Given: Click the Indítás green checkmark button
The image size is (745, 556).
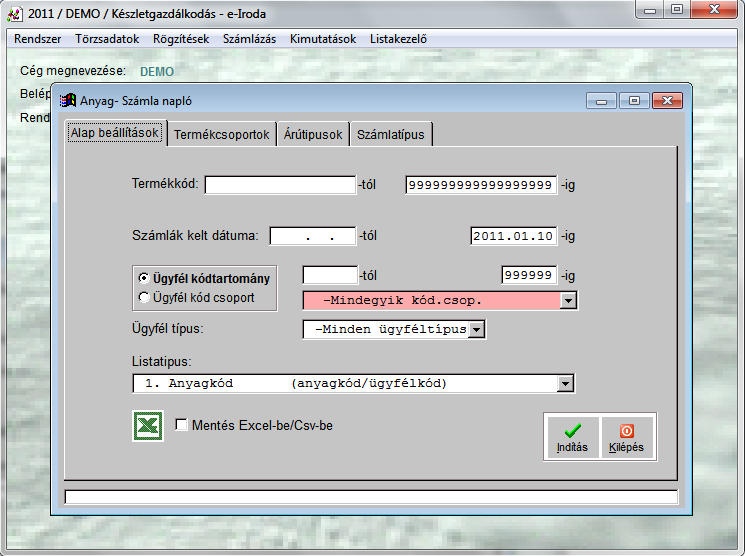Looking at the screenshot, I should [x=572, y=437].
